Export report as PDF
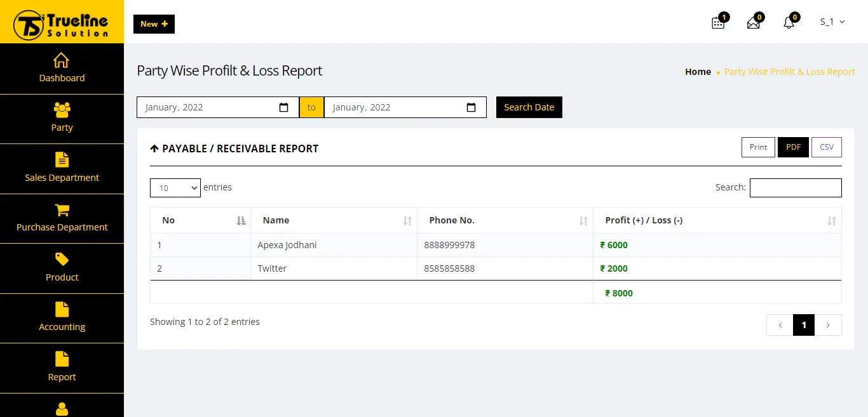 click(x=793, y=147)
